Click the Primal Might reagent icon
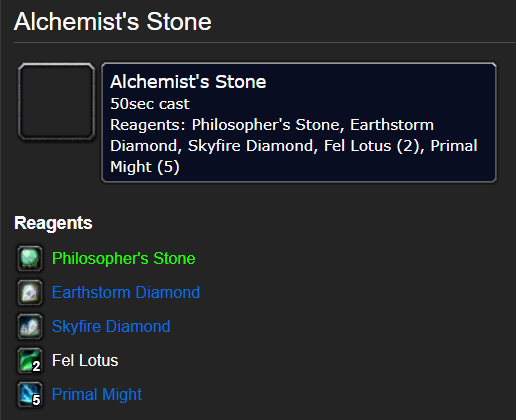516x420 pixels. point(30,395)
